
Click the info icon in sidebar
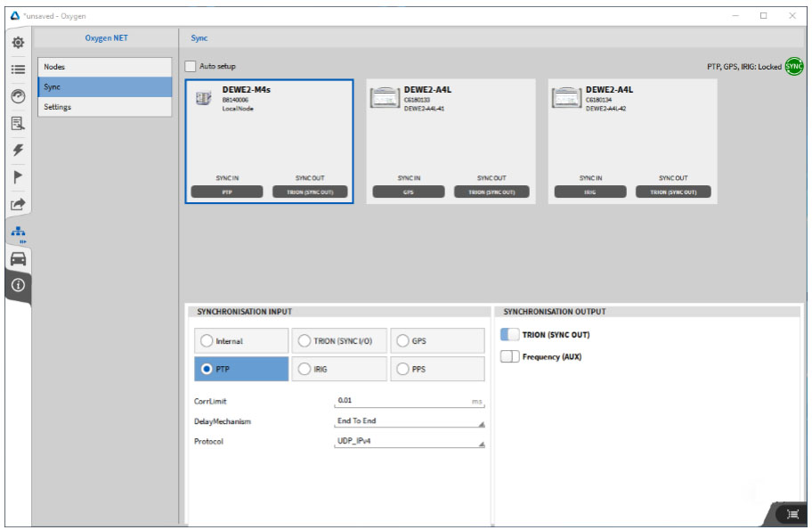[x=18, y=285]
